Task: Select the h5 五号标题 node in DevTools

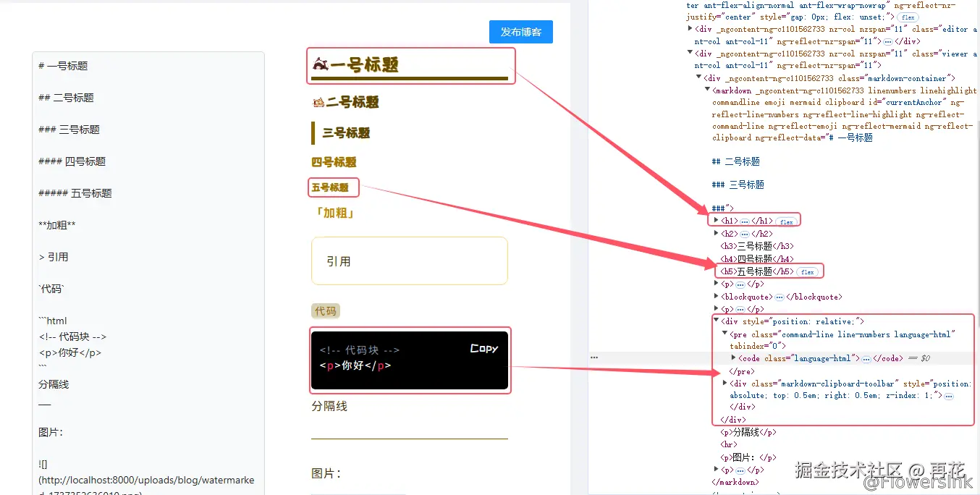Action: (757, 271)
